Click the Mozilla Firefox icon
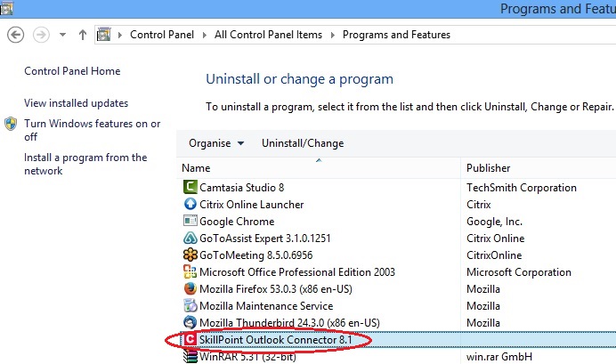Screen dimensions: 616x364 pyautogui.click(x=190, y=288)
